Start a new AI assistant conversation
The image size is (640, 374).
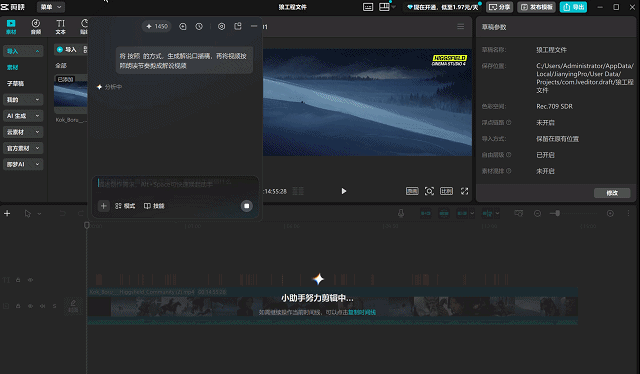coord(183,27)
